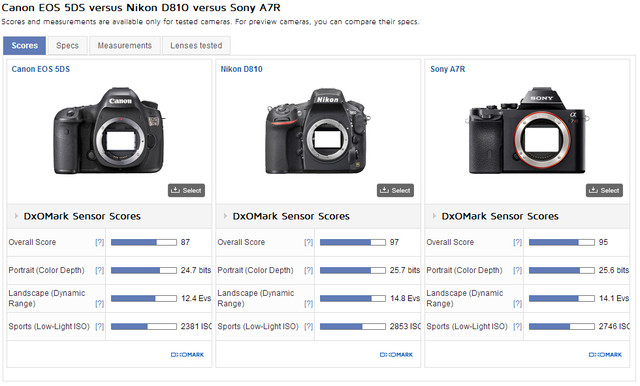
Task: Open help [?] for Sony Portrait Color Depth
Action: (518, 270)
